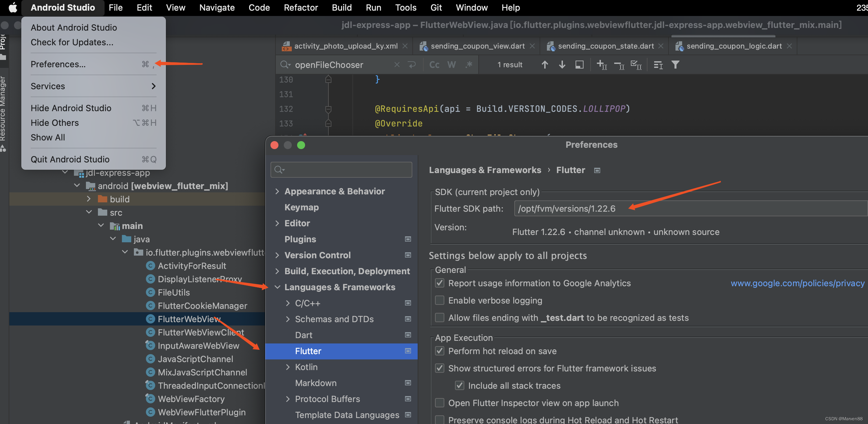Click the next occurrence down arrow

click(x=562, y=65)
